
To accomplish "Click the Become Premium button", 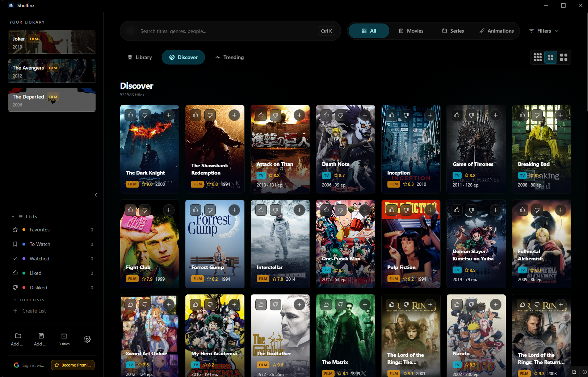I will click(73, 365).
